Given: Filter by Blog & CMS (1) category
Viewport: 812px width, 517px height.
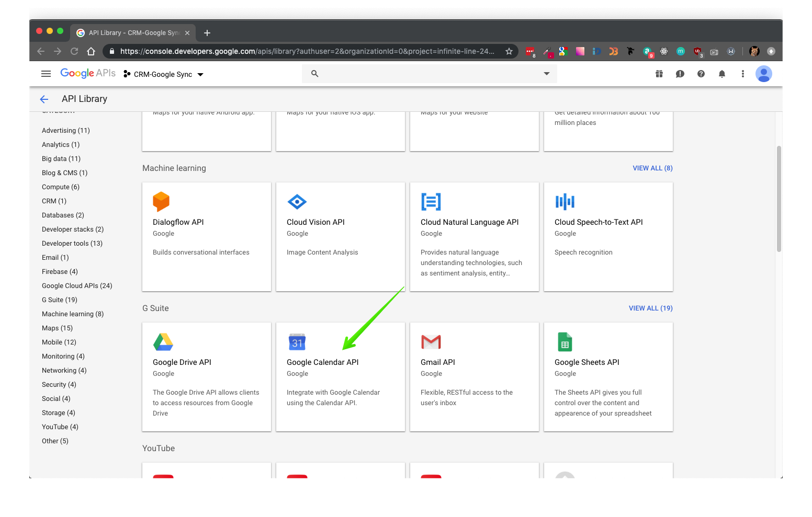Looking at the screenshot, I should click(x=65, y=173).
